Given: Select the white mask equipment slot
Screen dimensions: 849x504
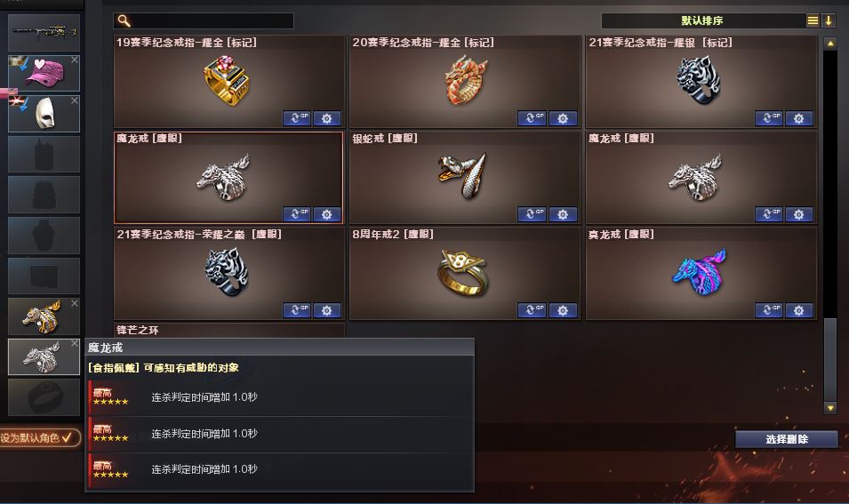Looking at the screenshot, I should point(44,114).
